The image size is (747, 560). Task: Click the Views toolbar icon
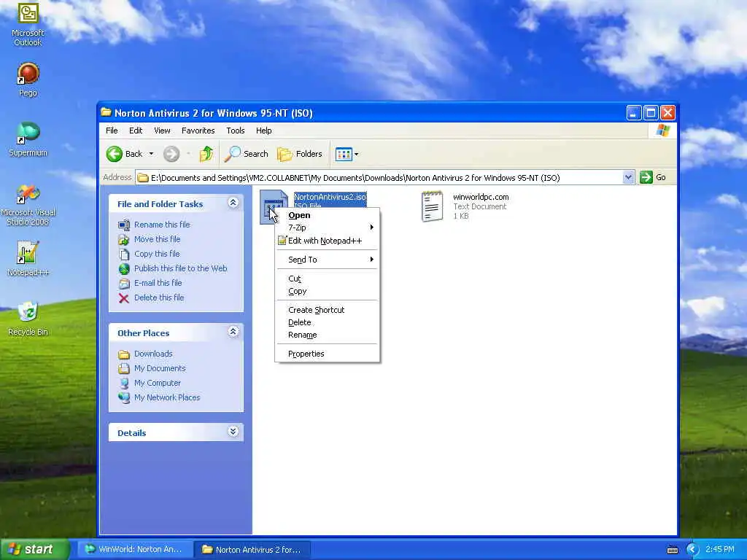pyautogui.click(x=344, y=154)
